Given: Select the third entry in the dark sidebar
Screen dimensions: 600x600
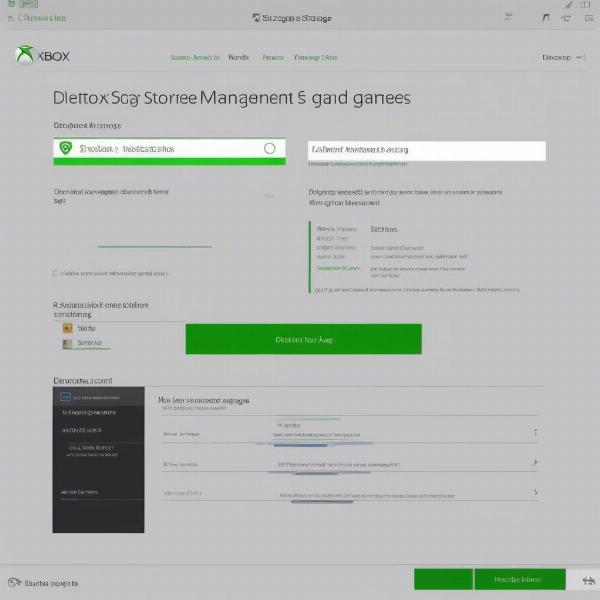Looking at the screenshot, I should (x=82, y=430).
